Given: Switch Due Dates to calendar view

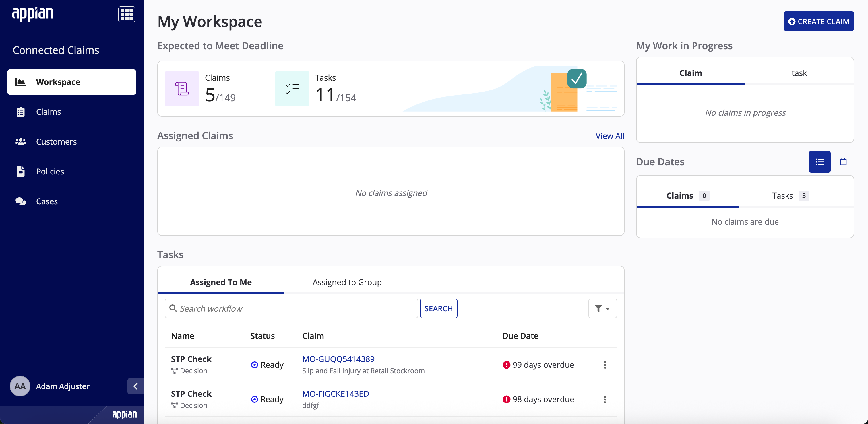Looking at the screenshot, I should pos(843,162).
